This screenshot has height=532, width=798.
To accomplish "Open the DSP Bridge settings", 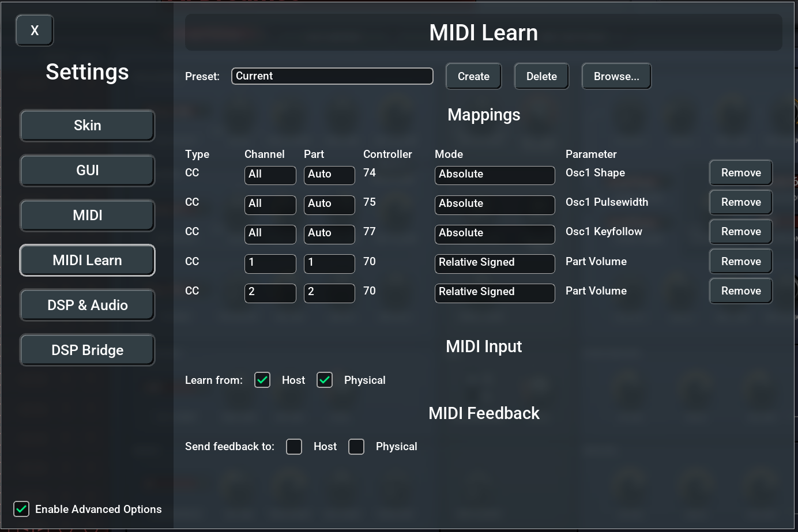I will (x=87, y=350).
